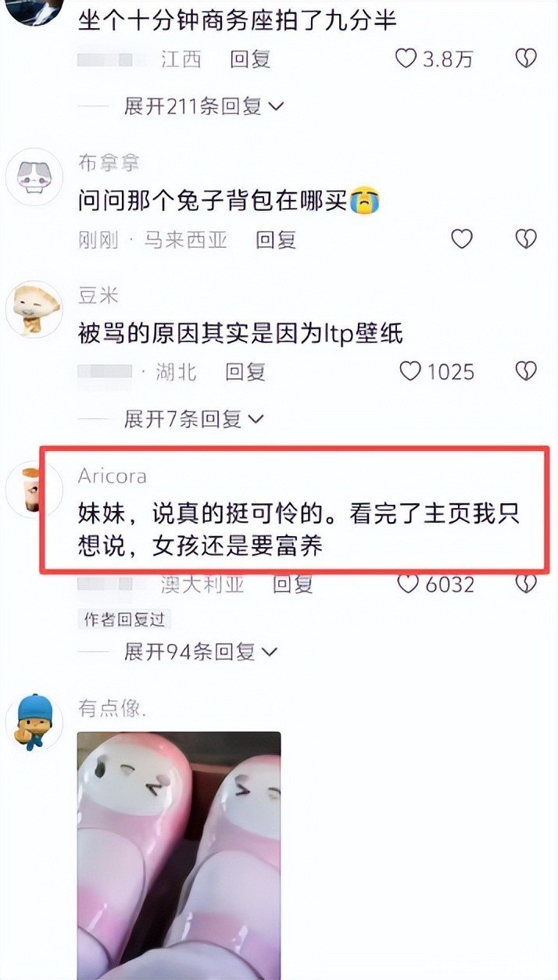Expand 展开211条回复
This screenshot has width=558, height=980.
(203, 106)
